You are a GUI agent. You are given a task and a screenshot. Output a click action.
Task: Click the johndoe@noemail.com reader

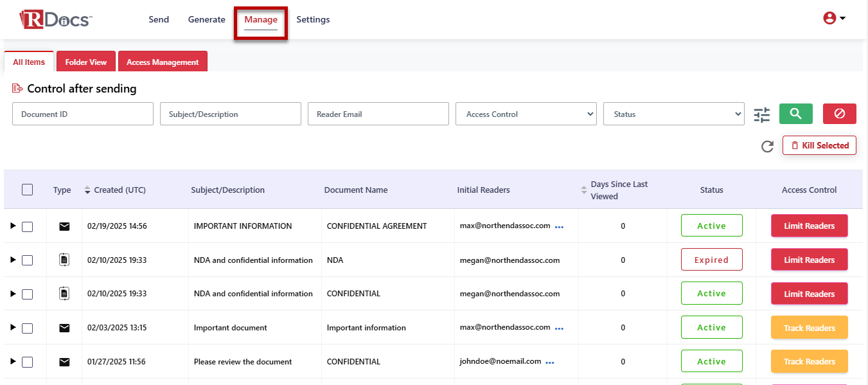click(500, 361)
